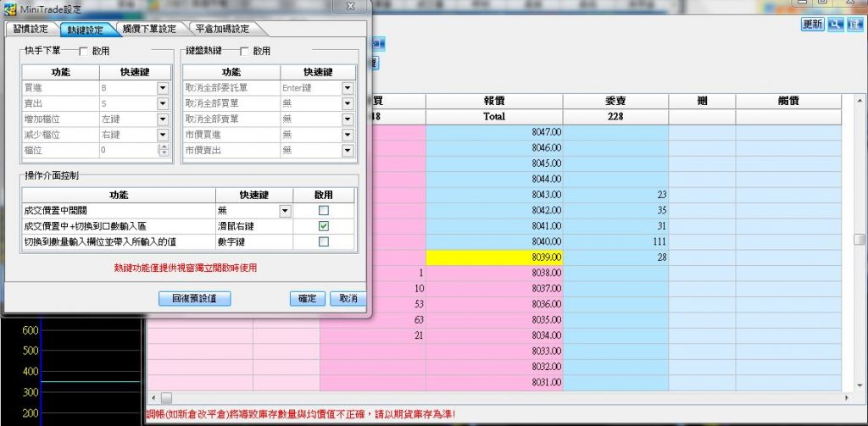868x426 pixels.
Task: Switch to the 習慣設定 tab
Action: tap(31, 29)
